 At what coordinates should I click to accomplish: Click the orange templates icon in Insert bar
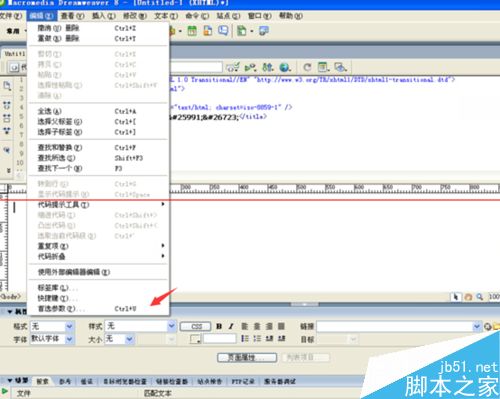(208, 31)
